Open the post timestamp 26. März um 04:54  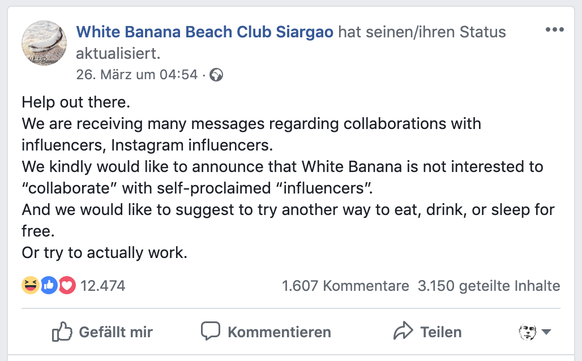(x=137, y=75)
